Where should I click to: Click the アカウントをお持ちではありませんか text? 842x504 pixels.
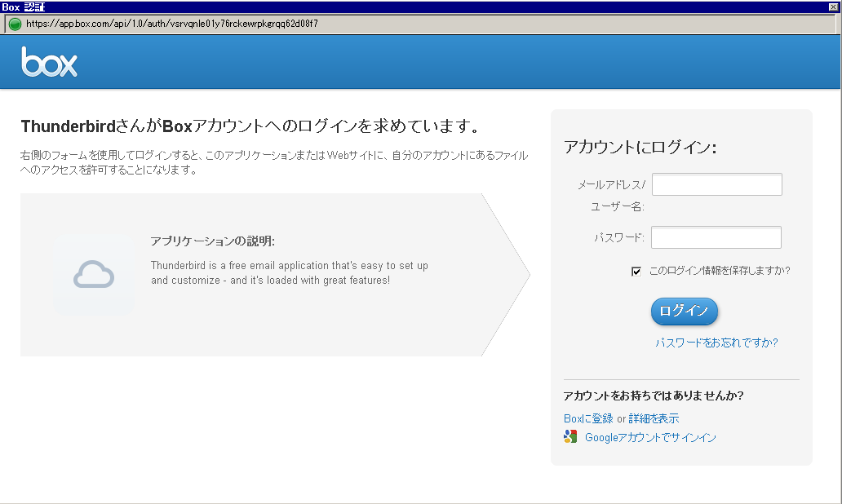[654, 396]
